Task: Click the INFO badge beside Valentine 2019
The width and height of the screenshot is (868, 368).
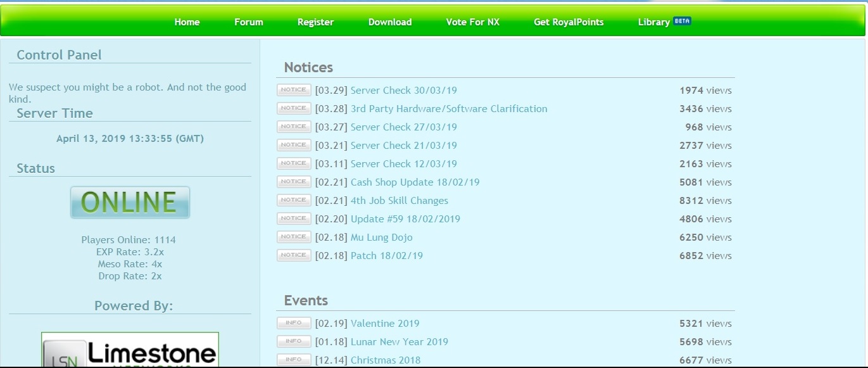Action: pos(294,323)
